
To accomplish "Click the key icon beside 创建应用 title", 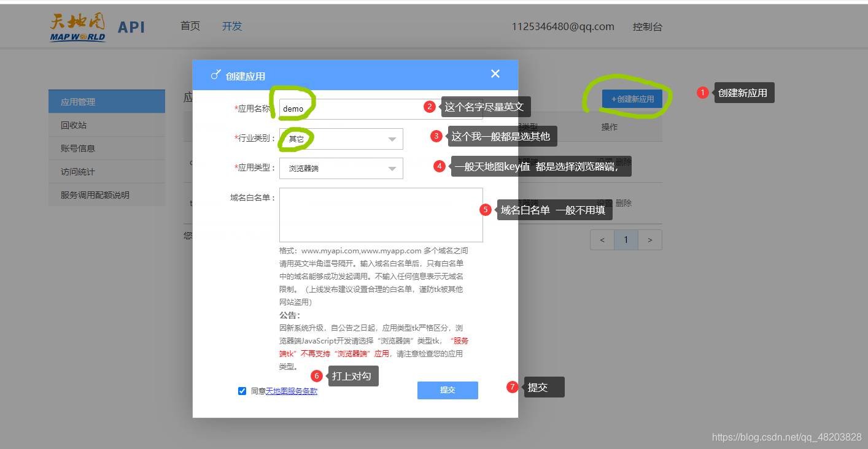I will pyautogui.click(x=215, y=75).
